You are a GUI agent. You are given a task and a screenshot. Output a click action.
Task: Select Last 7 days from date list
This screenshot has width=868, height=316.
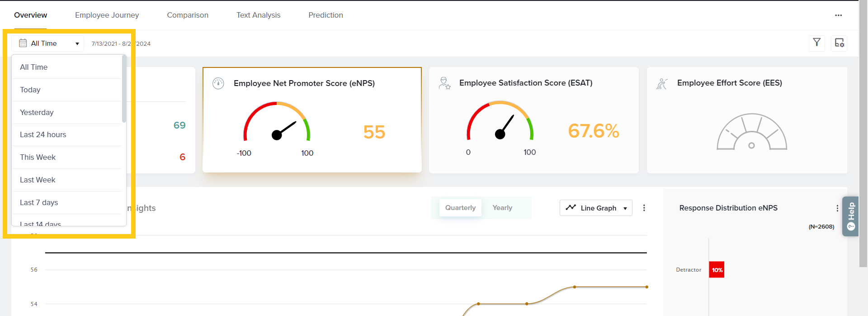pyautogui.click(x=39, y=202)
